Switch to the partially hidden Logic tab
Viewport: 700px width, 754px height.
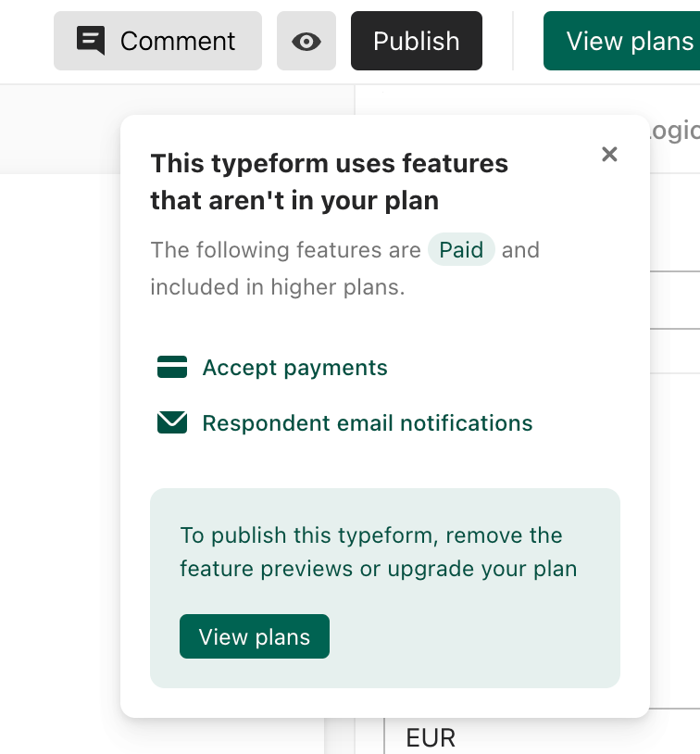(673, 131)
